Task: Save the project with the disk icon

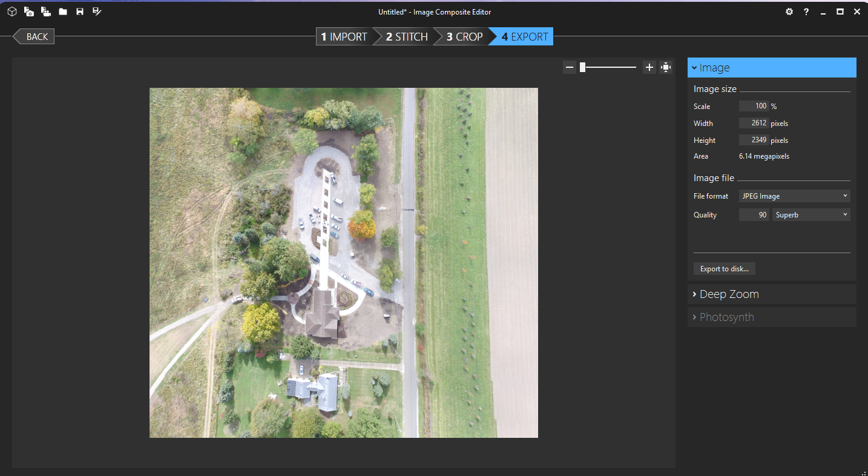Action: [x=79, y=11]
